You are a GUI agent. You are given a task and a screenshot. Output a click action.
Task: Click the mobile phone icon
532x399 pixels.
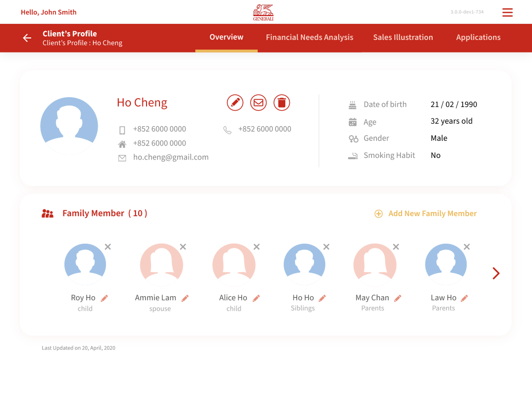[x=122, y=130]
